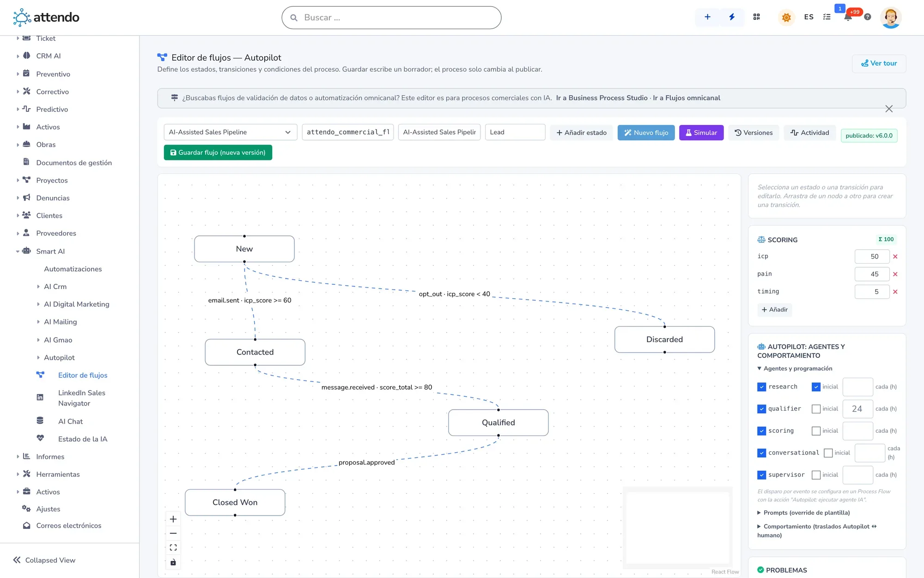Viewport: 924px width, 578px height.
Task: Uncheck the research agent checkbox
Action: point(761,387)
